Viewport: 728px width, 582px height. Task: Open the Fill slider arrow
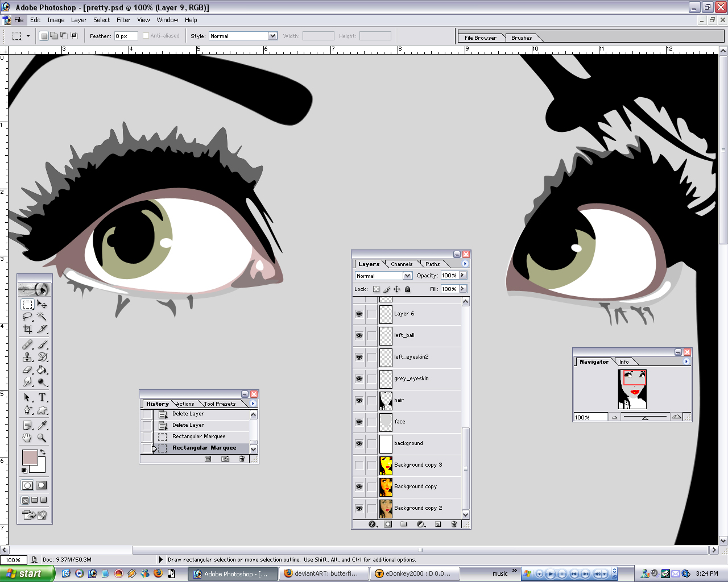[x=463, y=289]
